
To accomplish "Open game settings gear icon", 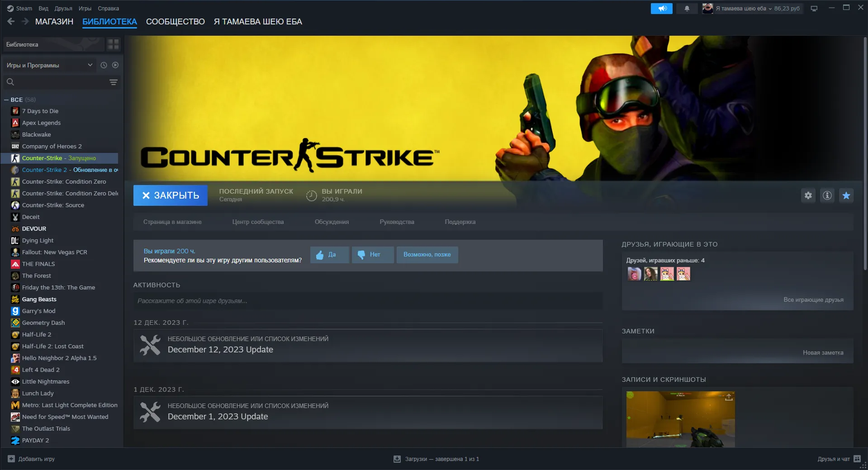I will click(x=808, y=195).
